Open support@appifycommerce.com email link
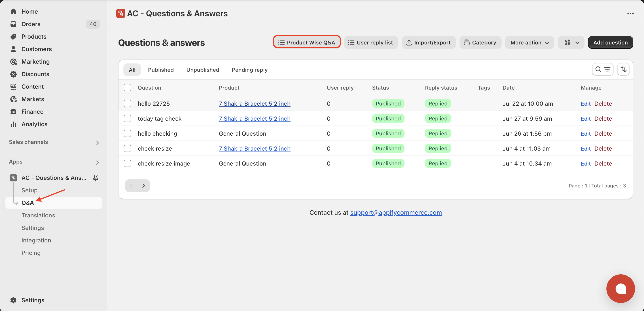The height and width of the screenshot is (311, 644). 396,212
